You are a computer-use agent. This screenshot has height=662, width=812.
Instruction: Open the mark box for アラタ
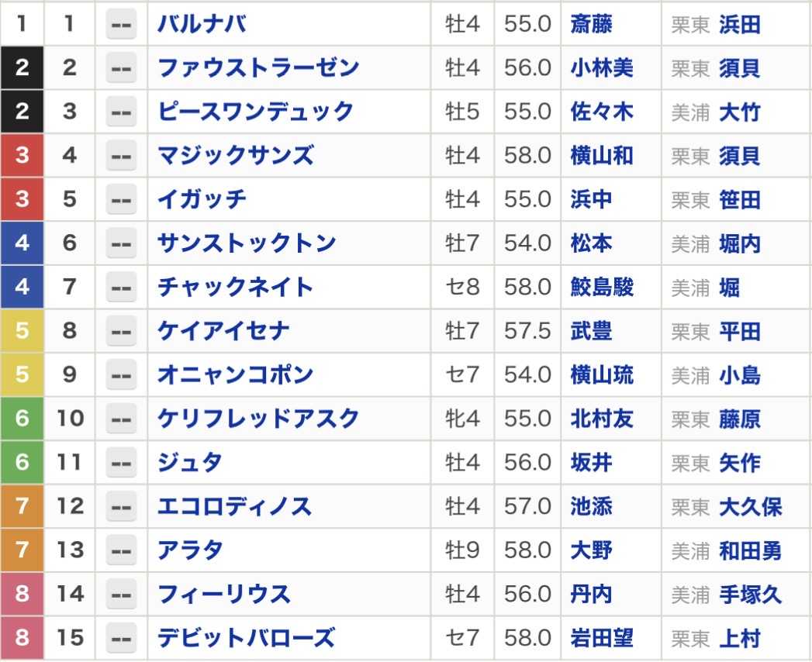click(121, 550)
